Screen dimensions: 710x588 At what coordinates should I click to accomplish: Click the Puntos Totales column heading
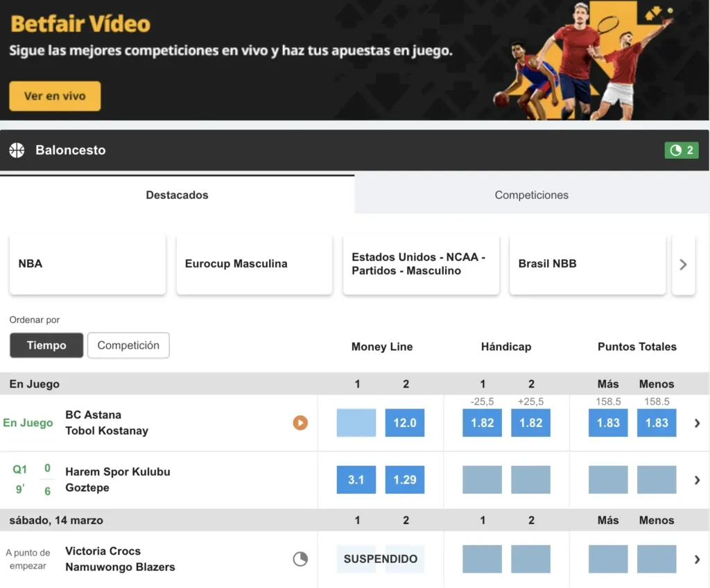637,347
